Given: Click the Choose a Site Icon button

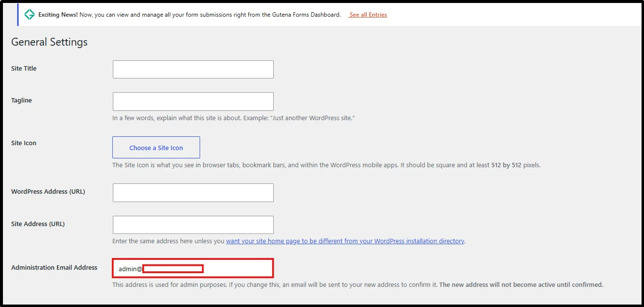Looking at the screenshot, I should click(156, 148).
